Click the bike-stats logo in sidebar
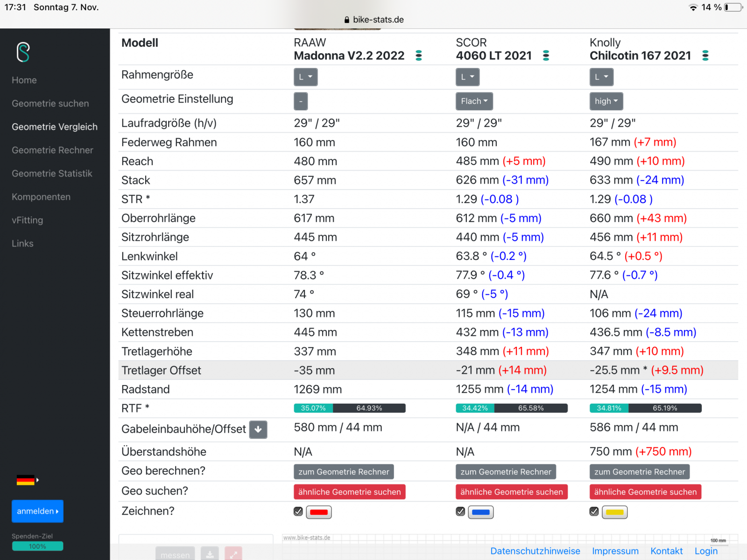Screen dimensions: 747x560 point(23,52)
